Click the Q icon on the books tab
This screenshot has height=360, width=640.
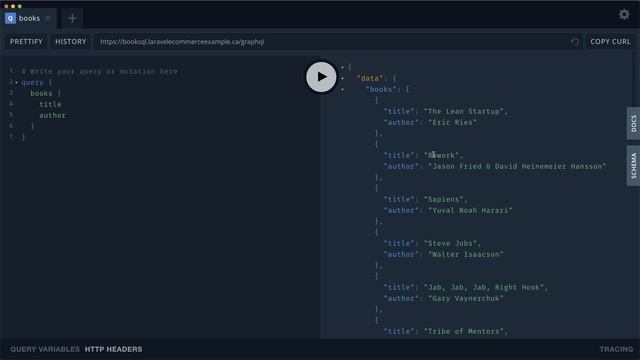[10, 18]
